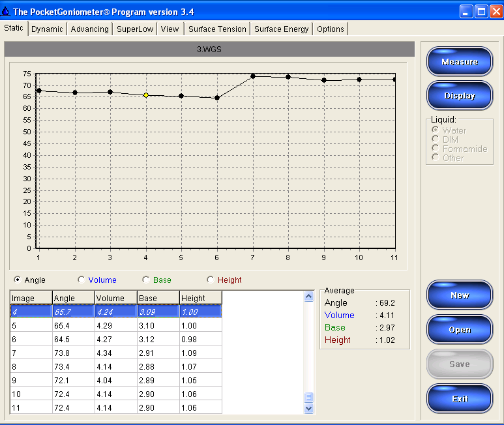Open the Options tab

click(x=331, y=29)
